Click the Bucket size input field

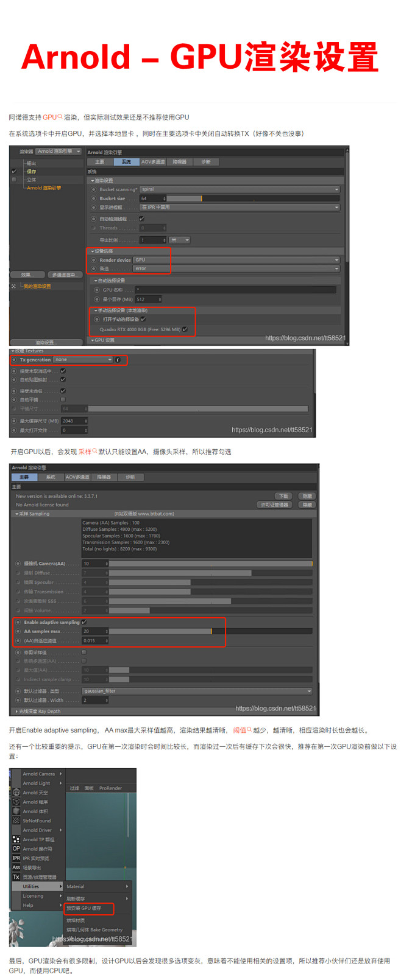pos(152,198)
